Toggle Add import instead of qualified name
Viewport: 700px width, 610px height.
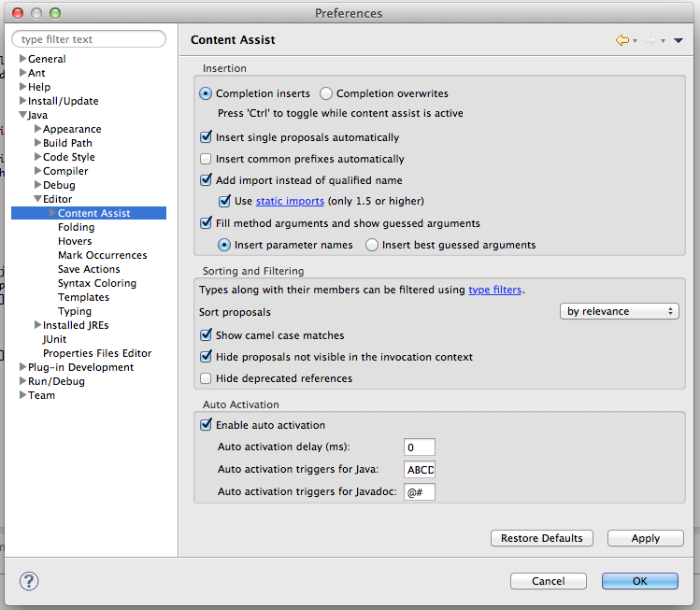(x=206, y=180)
